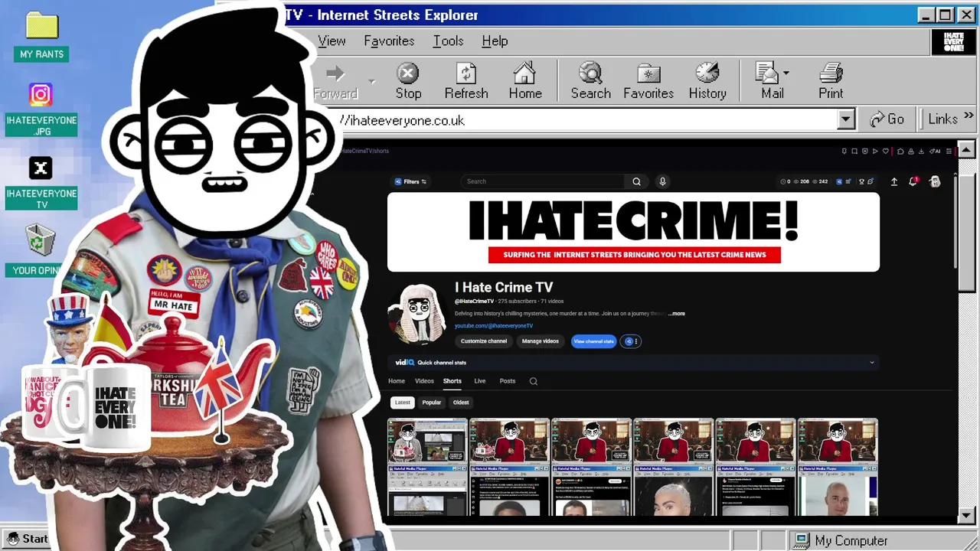This screenshot has width=980, height=551.
Task: Open the last Shorts thumbnail in row
Action: point(838,467)
